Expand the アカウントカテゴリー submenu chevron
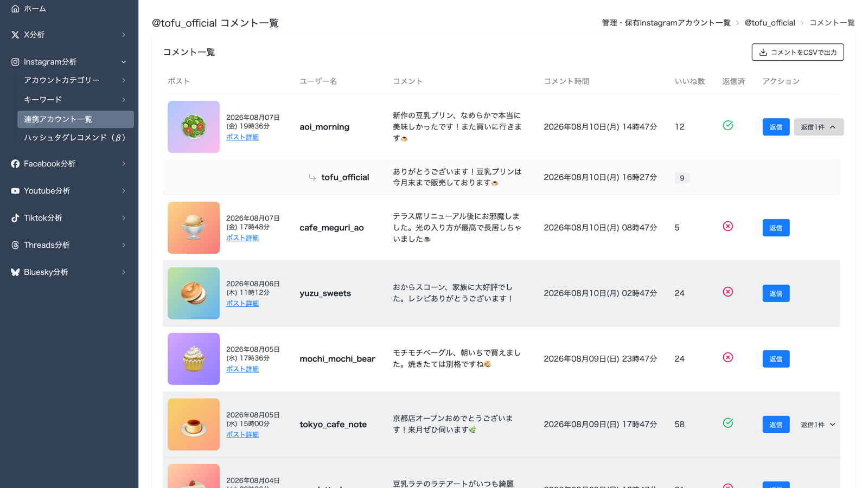 (124, 80)
